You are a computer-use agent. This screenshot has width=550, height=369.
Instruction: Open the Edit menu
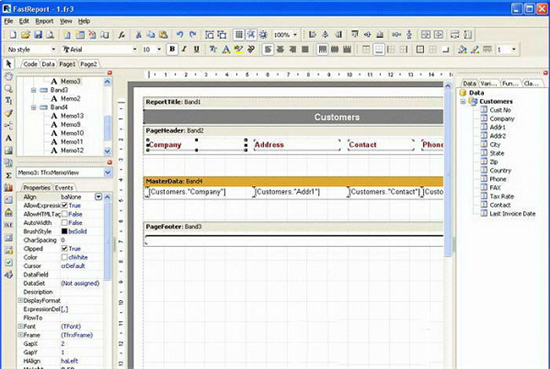pos(24,21)
